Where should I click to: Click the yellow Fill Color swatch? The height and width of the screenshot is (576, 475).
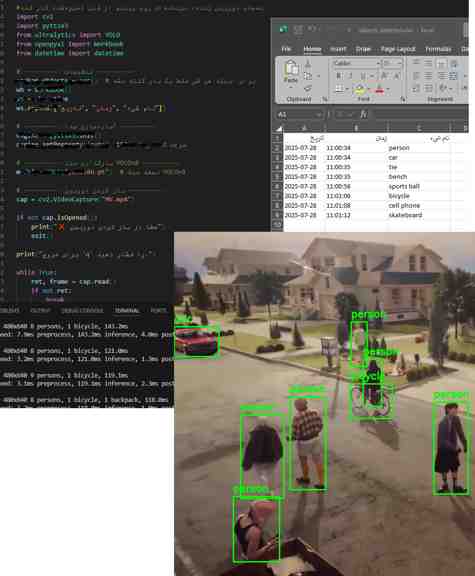coord(360,89)
